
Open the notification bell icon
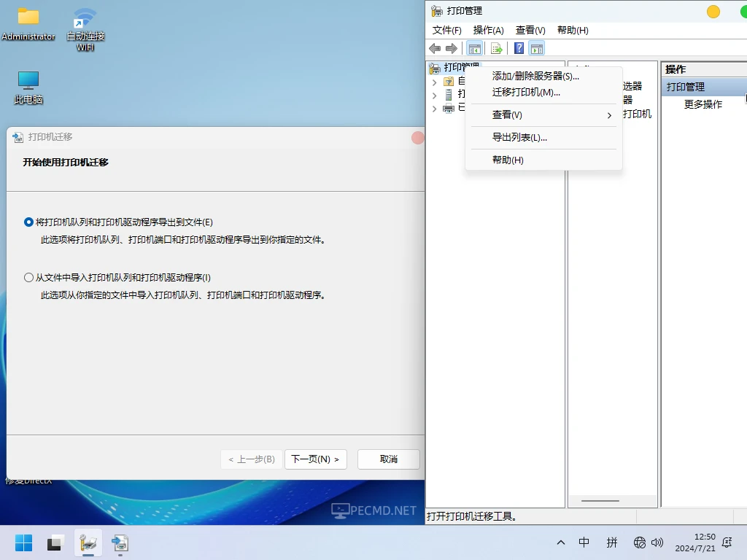pyautogui.click(x=727, y=542)
